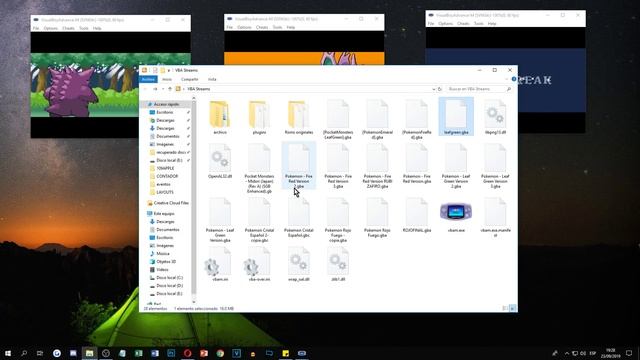Open the Vista ribbon tab
Screen dimensions: 640x360
[x=212, y=79]
